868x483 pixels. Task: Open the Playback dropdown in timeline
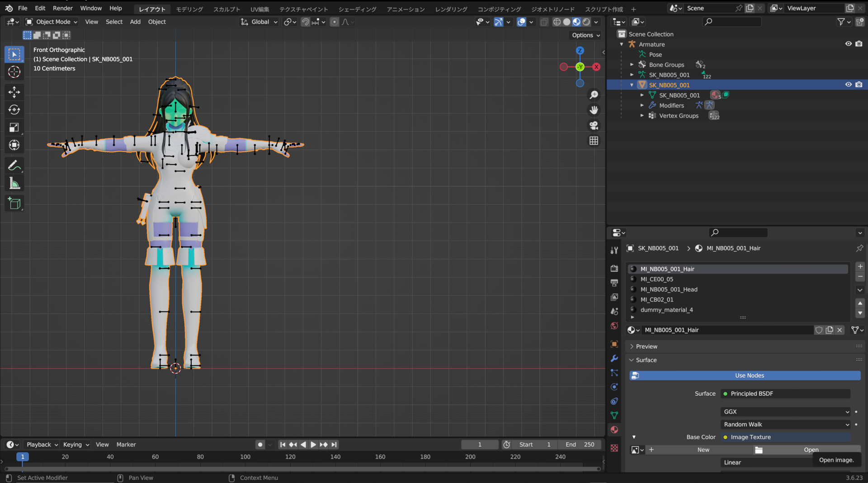(42, 445)
